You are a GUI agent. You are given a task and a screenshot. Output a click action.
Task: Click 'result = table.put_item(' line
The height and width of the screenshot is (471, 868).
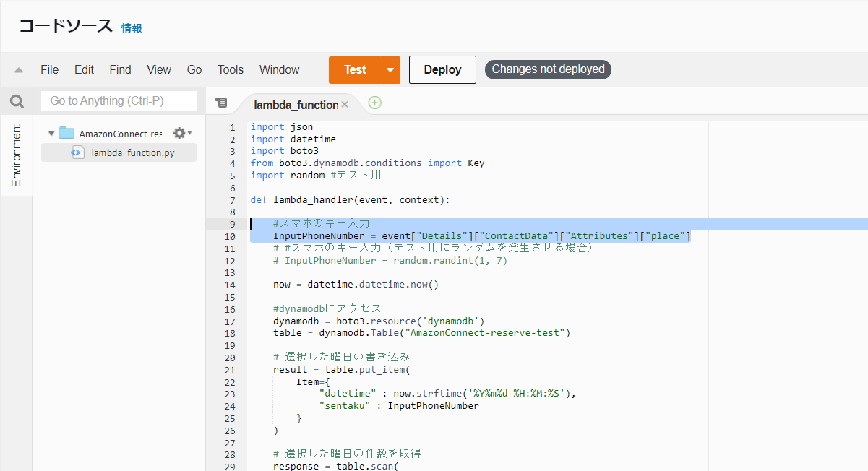coord(341,370)
